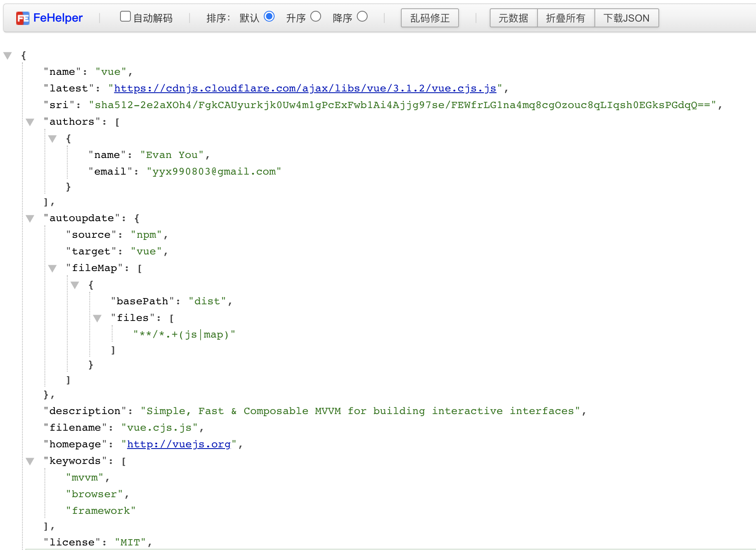Click the FeHelper logo icon
This screenshot has width=756, height=550.
(x=22, y=18)
